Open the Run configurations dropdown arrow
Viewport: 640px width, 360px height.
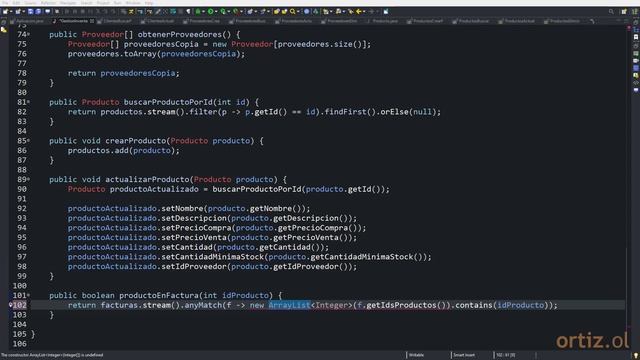(x=216, y=11)
